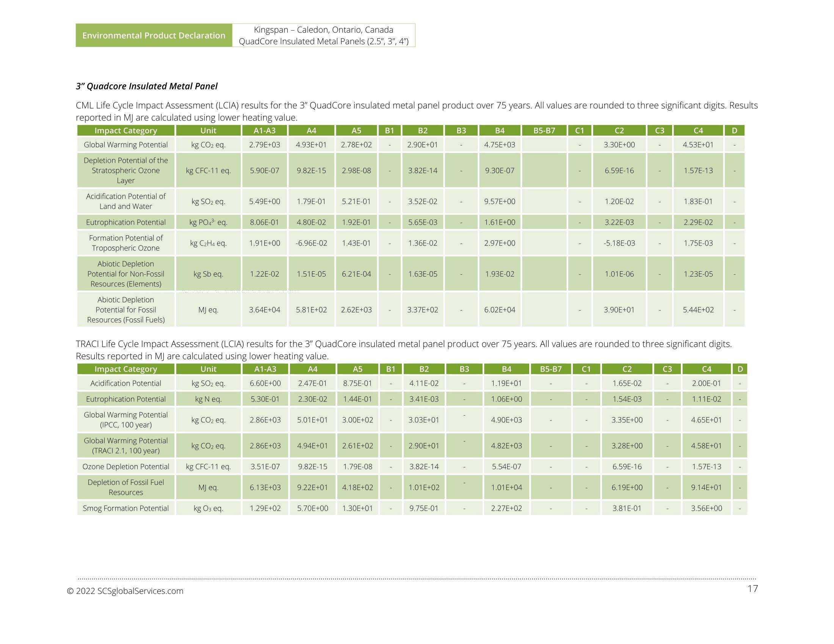Click the CML table B5-B7 column header

click(544, 130)
